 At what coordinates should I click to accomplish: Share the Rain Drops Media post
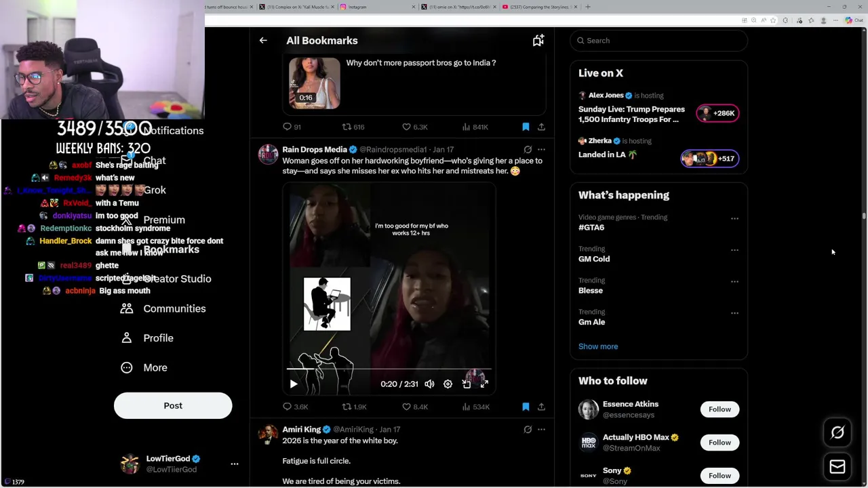[541, 407]
